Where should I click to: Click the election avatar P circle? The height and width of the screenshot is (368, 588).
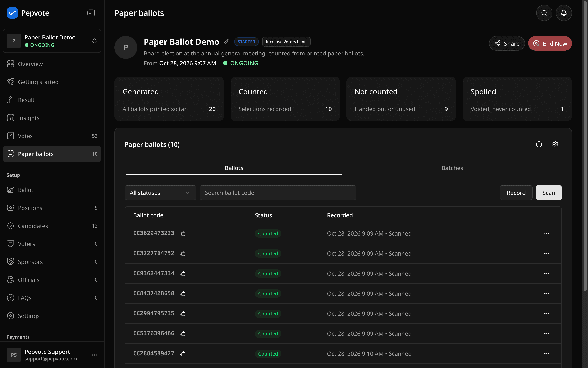tap(126, 47)
